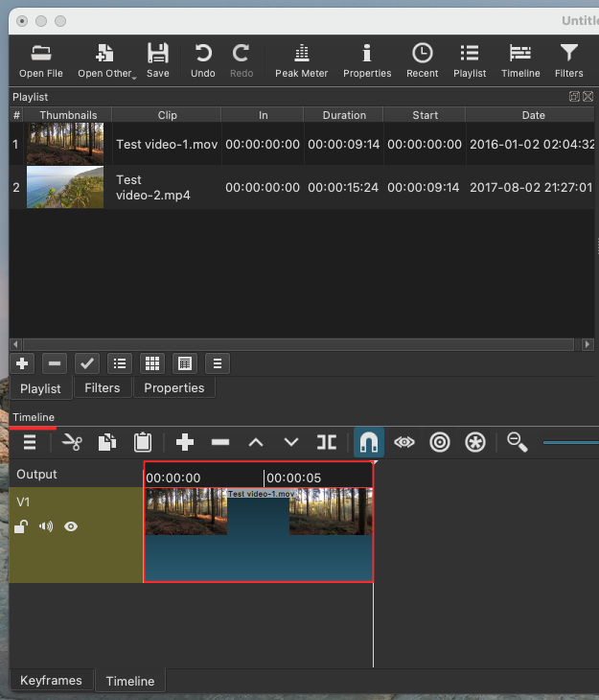Open the playlist menu button
Image resolution: width=599 pixels, height=700 pixels.
tap(218, 363)
